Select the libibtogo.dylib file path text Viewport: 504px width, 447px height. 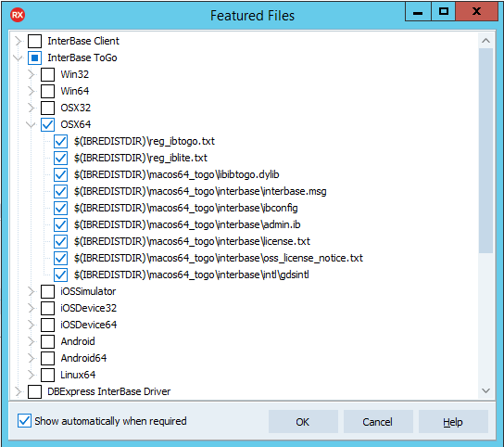(x=176, y=174)
